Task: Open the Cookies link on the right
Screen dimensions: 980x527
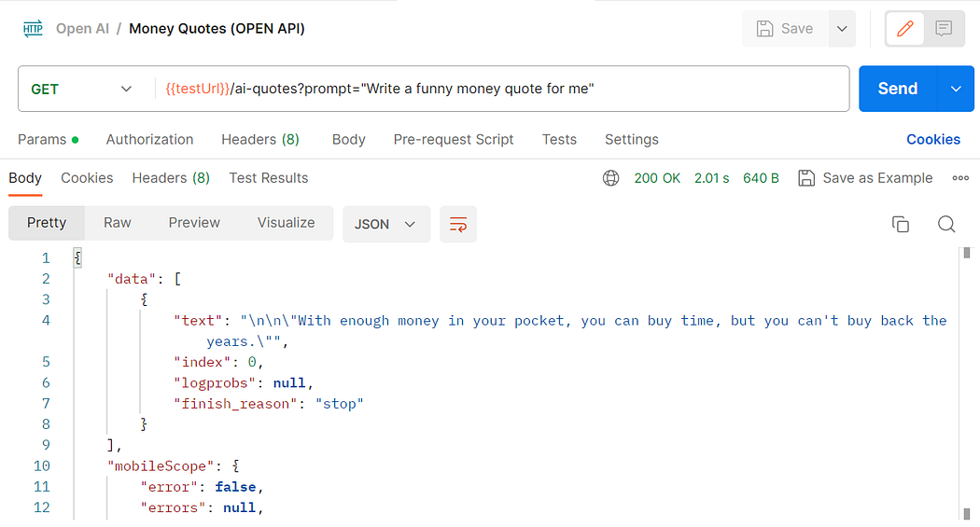Action: [x=933, y=139]
